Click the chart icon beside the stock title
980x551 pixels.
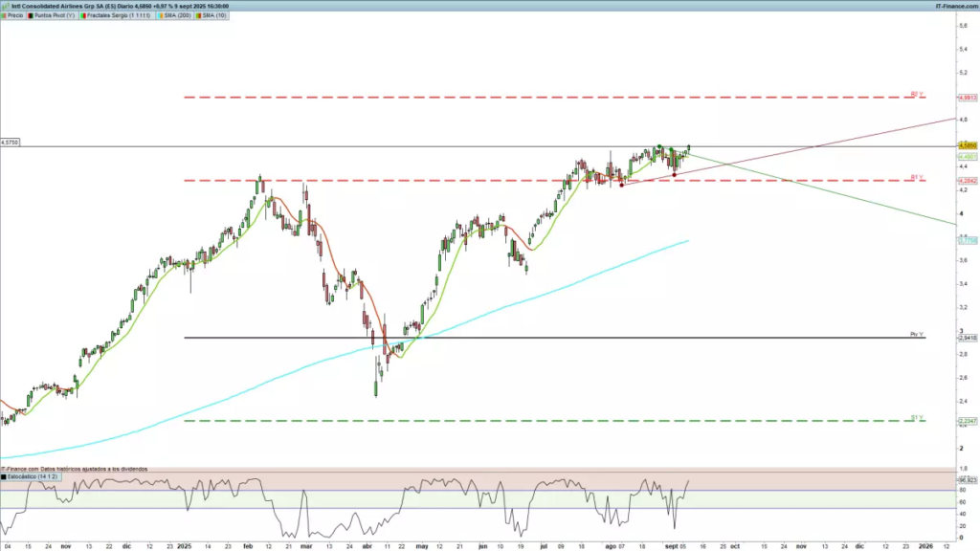pyautogui.click(x=6, y=6)
